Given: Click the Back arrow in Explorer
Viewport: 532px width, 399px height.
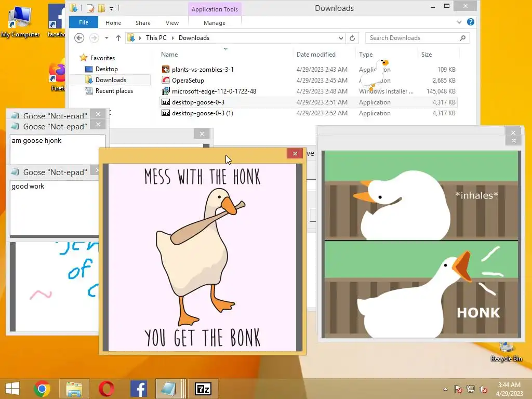Looking at the screenshot, I should click(79, 38).
